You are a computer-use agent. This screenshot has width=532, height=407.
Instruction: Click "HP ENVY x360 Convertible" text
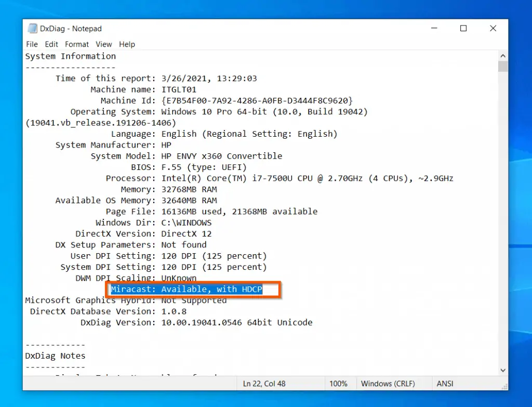(x=221, y=156)
